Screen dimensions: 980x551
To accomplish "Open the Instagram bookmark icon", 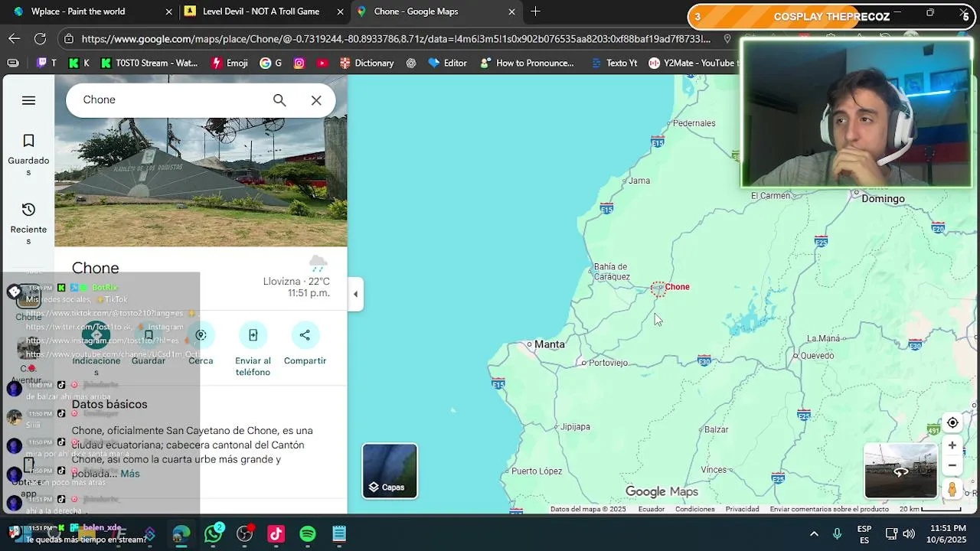I will (x=299, y=63).
